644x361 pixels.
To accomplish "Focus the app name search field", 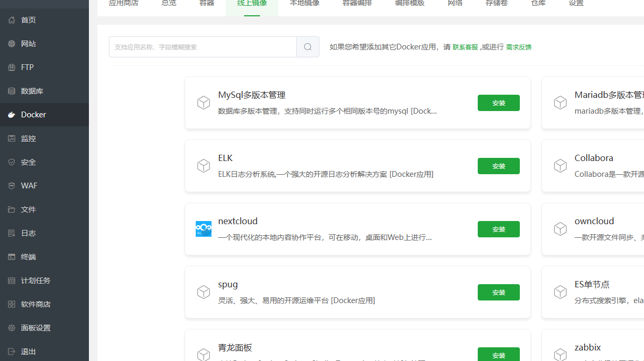I will (203, 47).
